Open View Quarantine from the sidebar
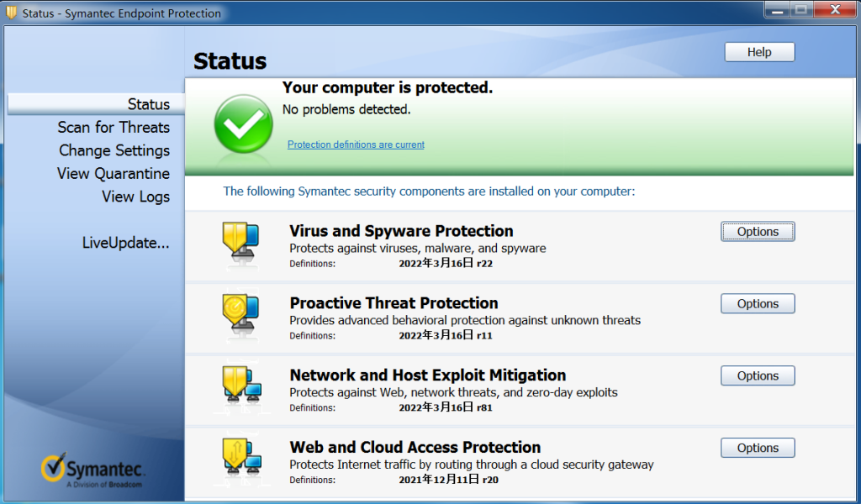Viewport: 861px width, 504px height. 114,173
